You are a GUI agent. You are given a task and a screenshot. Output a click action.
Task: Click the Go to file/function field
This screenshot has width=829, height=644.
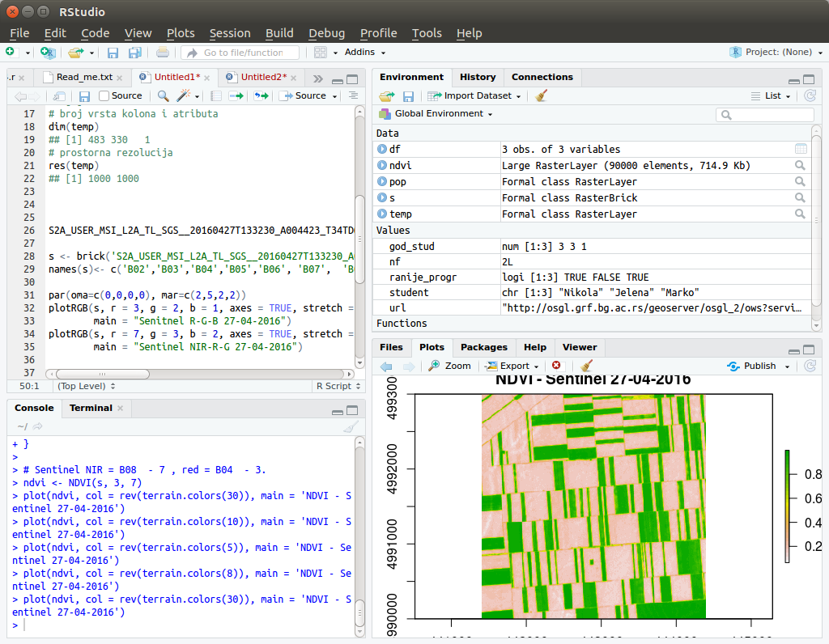click(x=241, y=53)
